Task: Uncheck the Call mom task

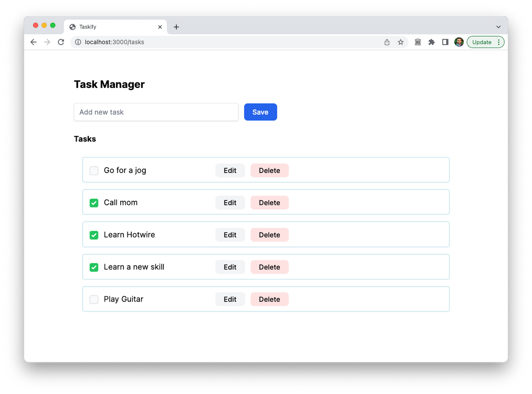Action: pos(94,203)
